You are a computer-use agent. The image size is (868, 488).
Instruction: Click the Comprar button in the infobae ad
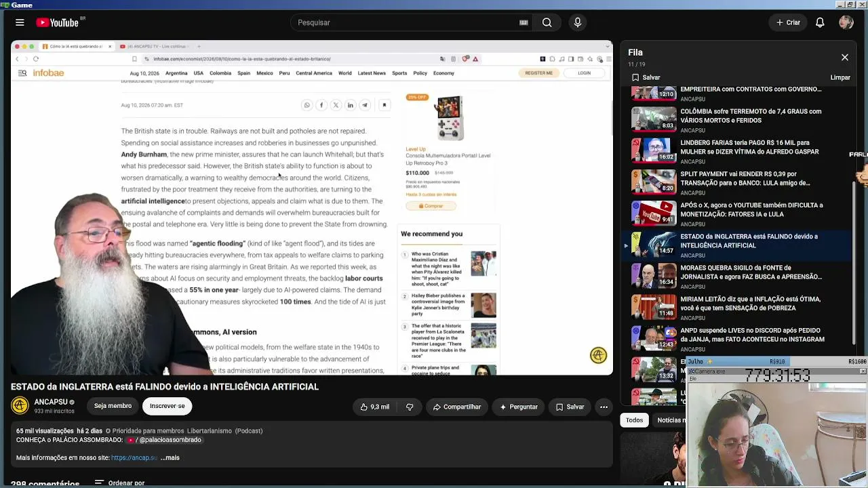point(431,206)
